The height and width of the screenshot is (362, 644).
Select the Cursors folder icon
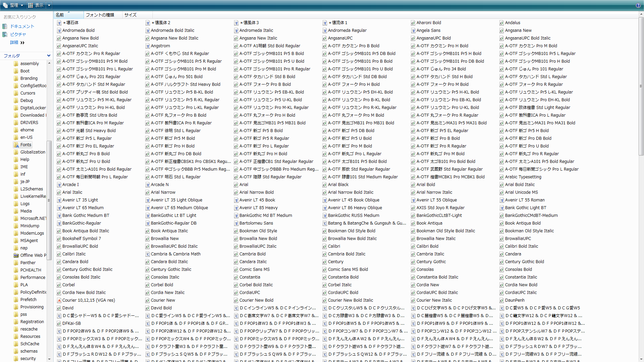pyautogui.click(x=16, y=93)
